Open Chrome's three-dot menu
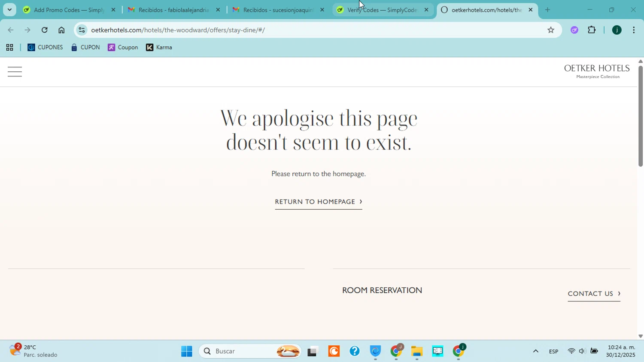Screen dimensions: 644x362 click(x=634, y=30)
